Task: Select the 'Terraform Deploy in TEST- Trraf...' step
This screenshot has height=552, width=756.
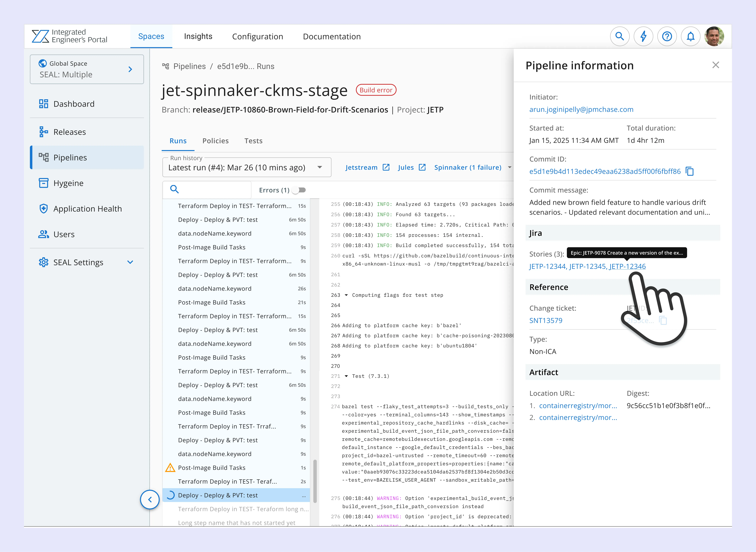Action: pyautogui.click(x=236, y=426)
